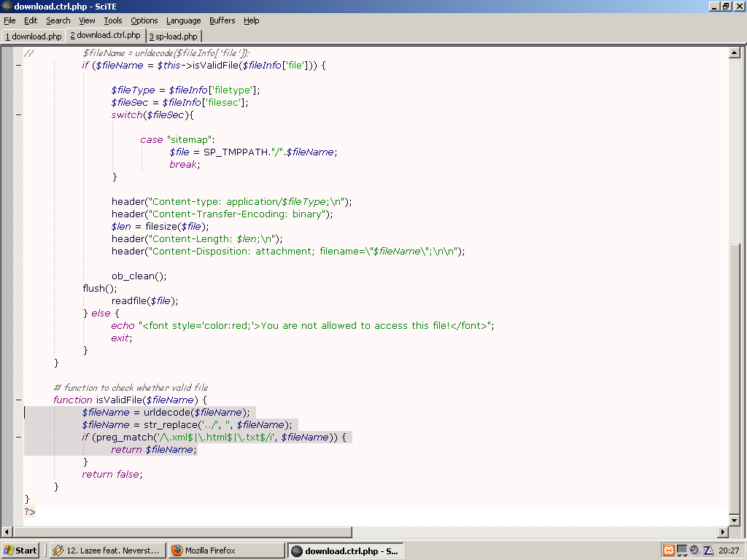Collapse the if isValidFile fold block

click(18, 65)
